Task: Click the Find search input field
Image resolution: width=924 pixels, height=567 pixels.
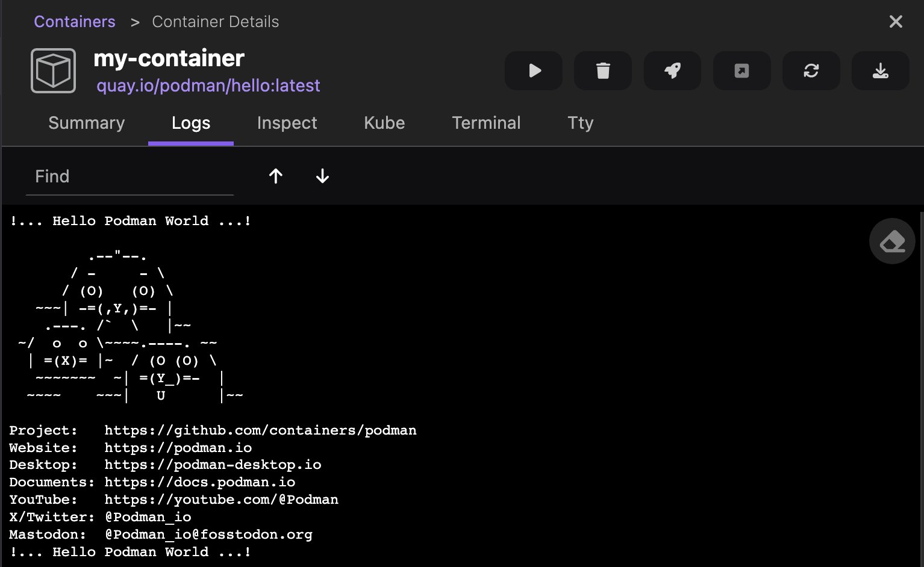Action: click(130, 176)
